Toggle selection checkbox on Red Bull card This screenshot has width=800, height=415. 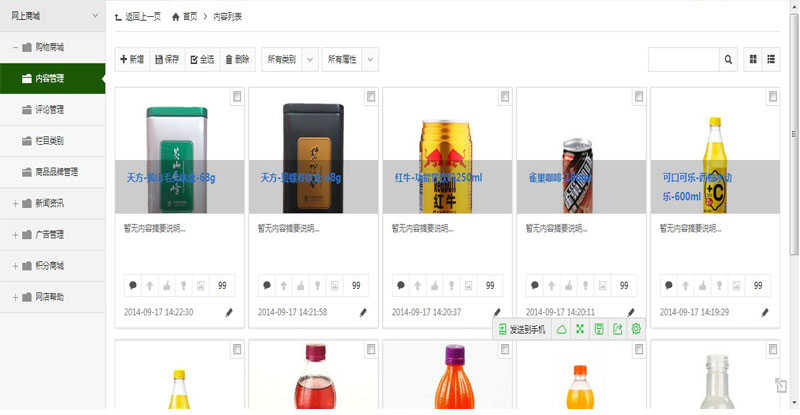click(505, 96)
